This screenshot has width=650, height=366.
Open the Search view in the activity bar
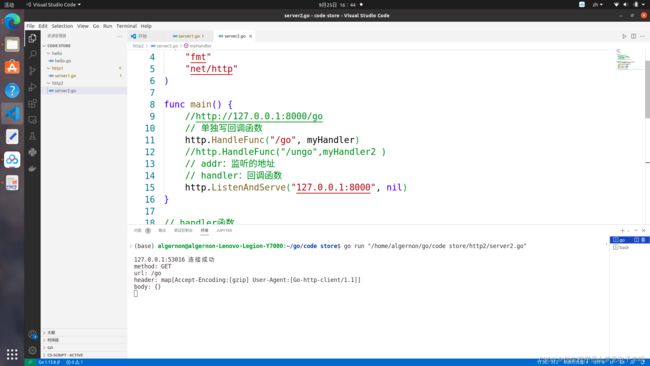32,54
